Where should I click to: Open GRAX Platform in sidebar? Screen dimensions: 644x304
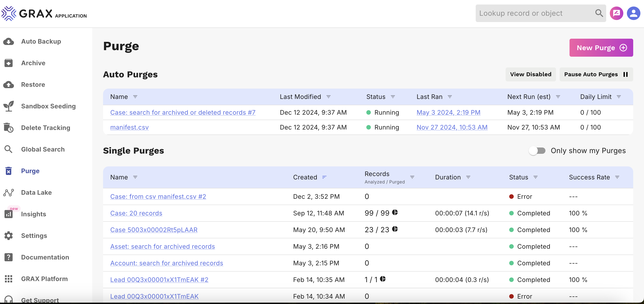pos(45,279)
